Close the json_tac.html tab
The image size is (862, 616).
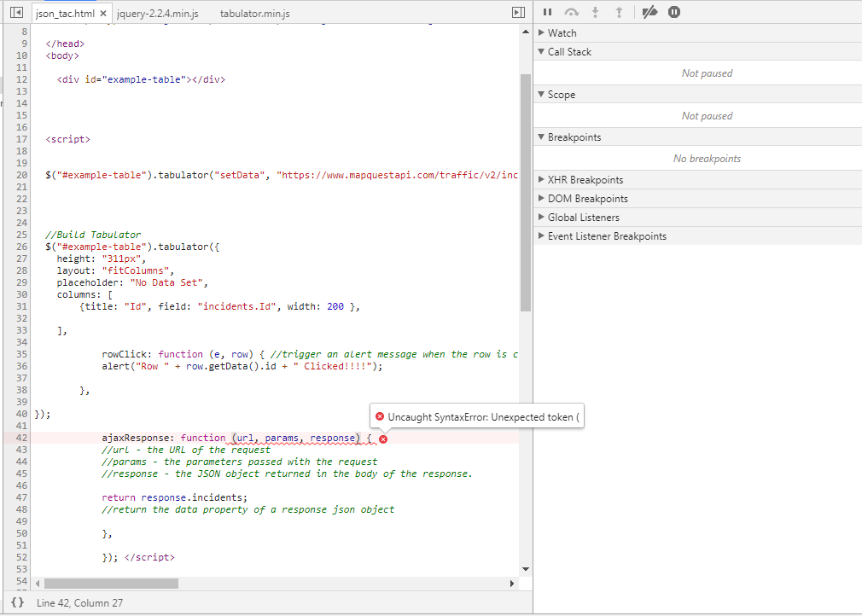point(102,13)
